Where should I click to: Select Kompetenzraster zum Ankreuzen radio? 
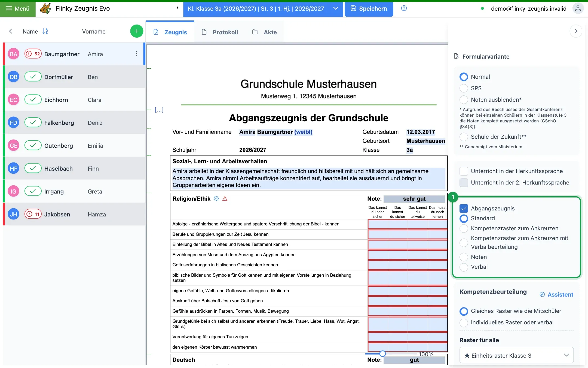[x=464, y=228]
